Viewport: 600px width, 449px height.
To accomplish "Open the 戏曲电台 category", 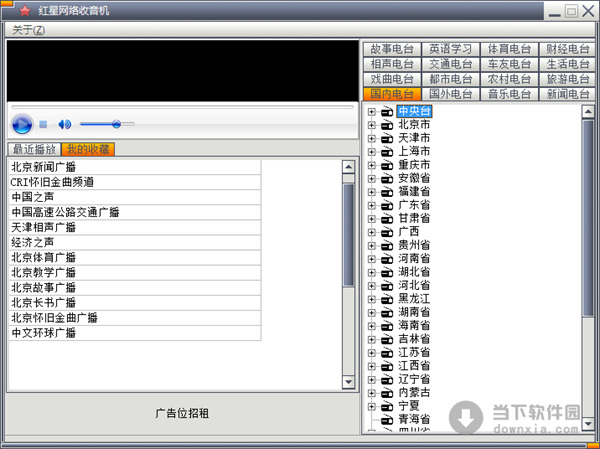I will [x=392, y=79].
